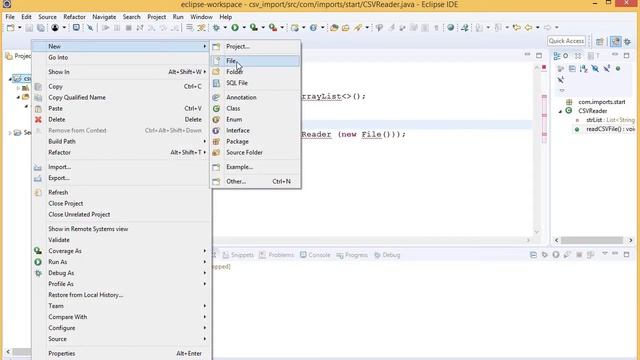Click the Last Edit Location toolbar icon

tap(517, 28)
